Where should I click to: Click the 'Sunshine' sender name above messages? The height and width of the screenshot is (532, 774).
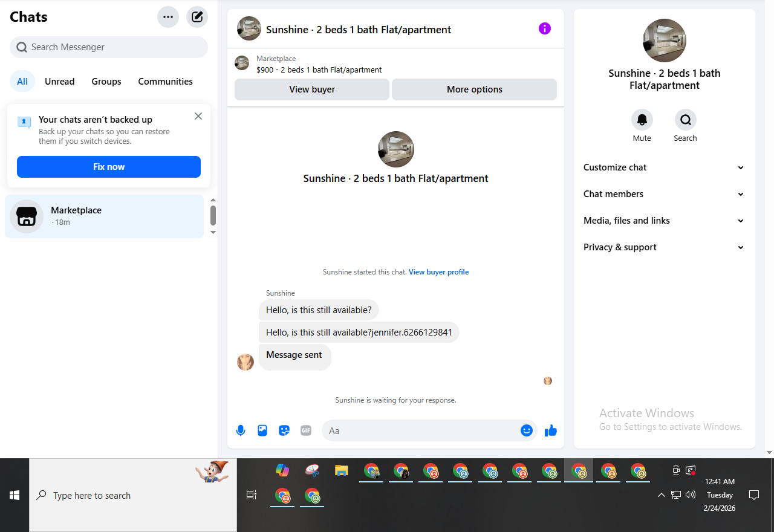tap(281, 293)
